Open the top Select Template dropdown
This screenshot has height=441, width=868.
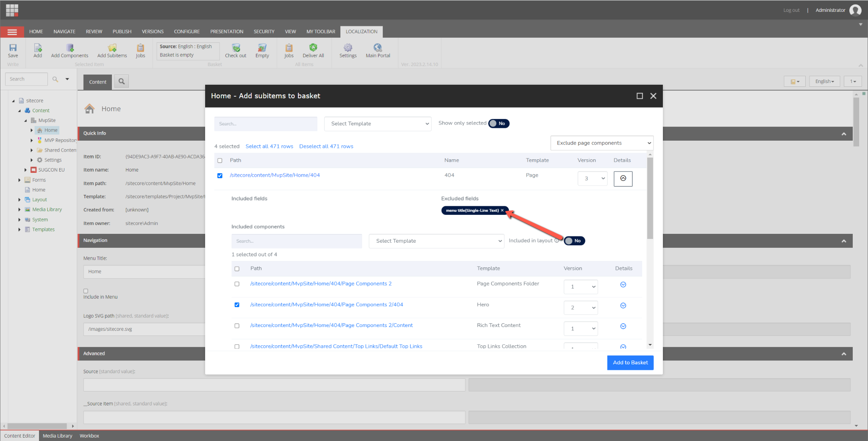pos(378,124)
